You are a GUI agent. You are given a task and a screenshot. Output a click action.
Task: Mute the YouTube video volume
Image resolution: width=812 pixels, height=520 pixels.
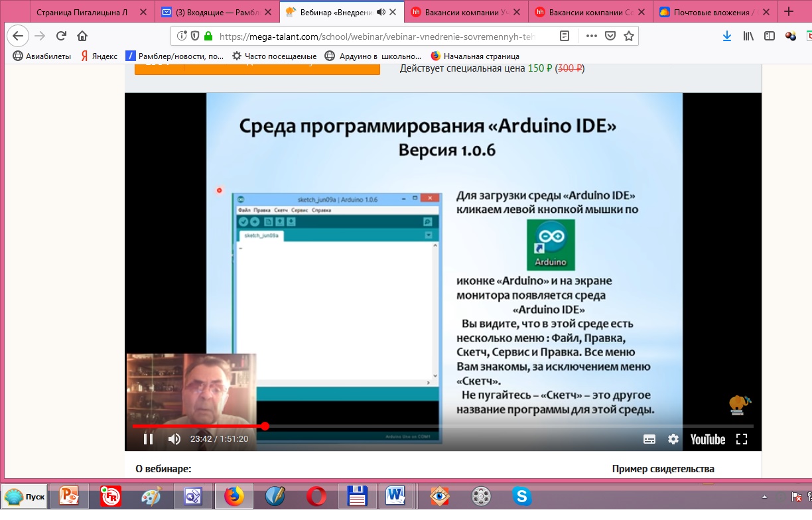click(174, 439)
